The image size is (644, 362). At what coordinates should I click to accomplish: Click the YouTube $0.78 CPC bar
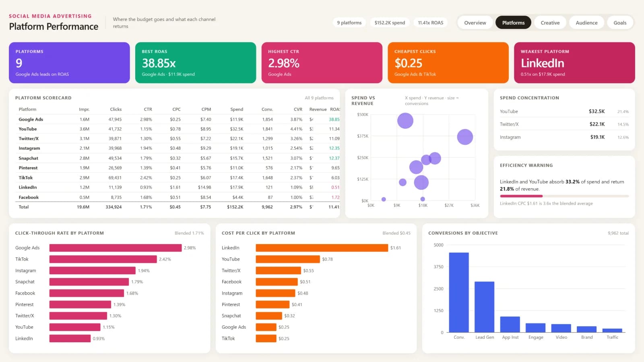click(x=288, y=259)
